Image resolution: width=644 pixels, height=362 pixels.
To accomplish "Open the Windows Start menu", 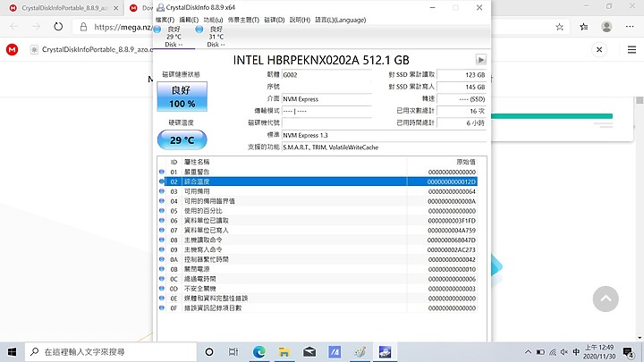I will click(x=12, y=352).
